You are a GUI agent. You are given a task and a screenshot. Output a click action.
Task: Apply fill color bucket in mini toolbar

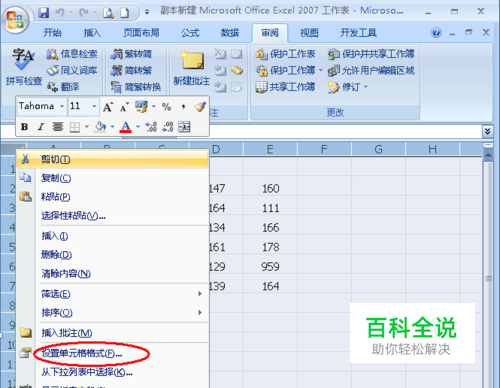tap(100, 127)
